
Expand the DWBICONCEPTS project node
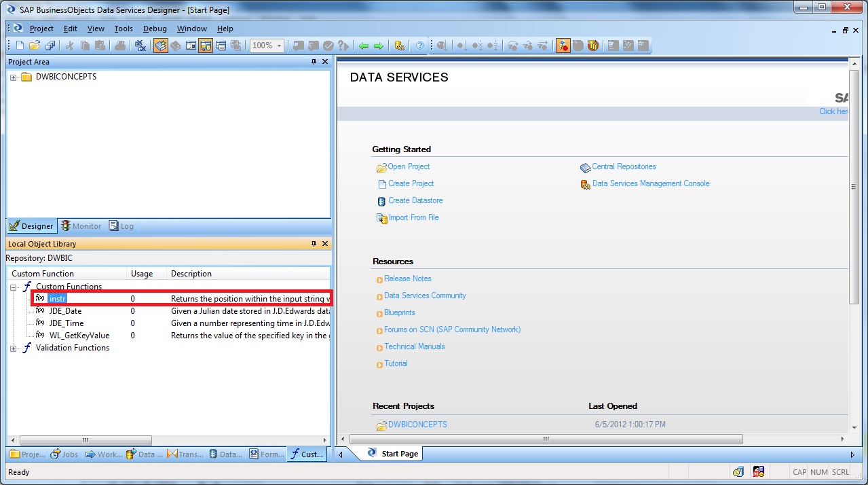pos(13,77)
